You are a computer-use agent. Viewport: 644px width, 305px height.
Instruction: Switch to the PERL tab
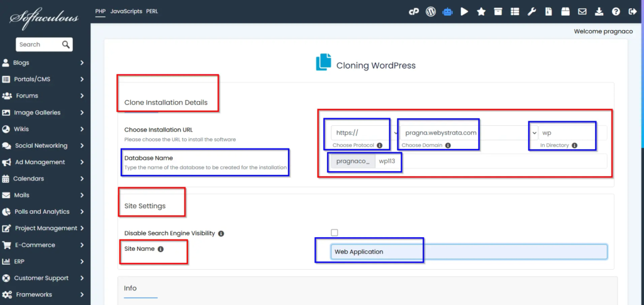[x=152, y=11]
